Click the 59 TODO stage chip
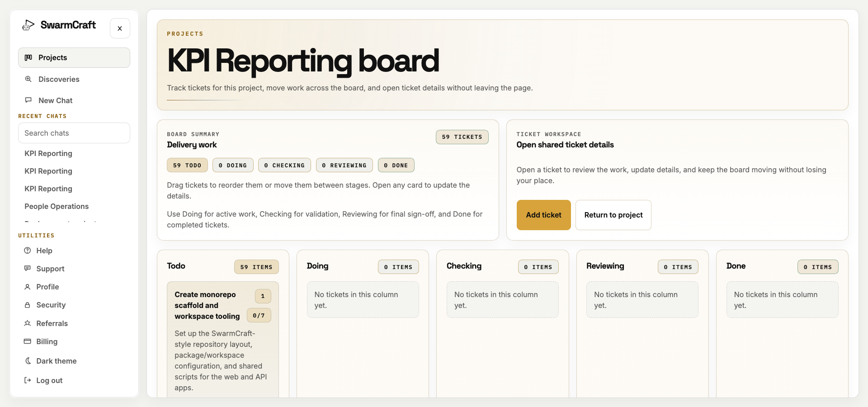This screenshot has height=407, width=868. pos(187,165)
